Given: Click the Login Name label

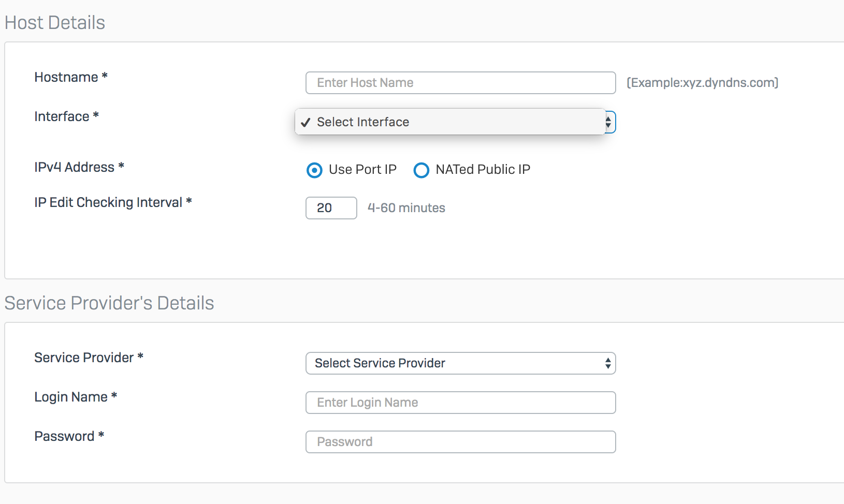Looking at the screenshot, I should click(x=76, y=397).
